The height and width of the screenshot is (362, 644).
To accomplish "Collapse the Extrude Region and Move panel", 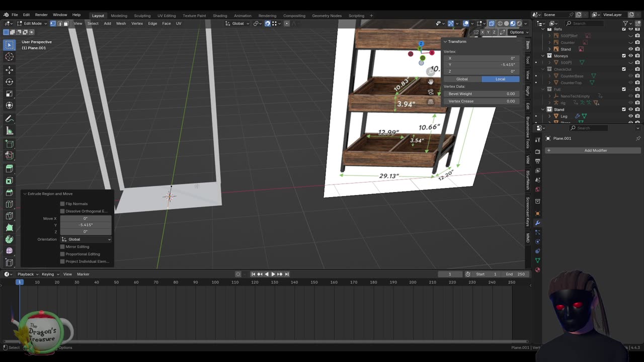I will click(25, 194).
